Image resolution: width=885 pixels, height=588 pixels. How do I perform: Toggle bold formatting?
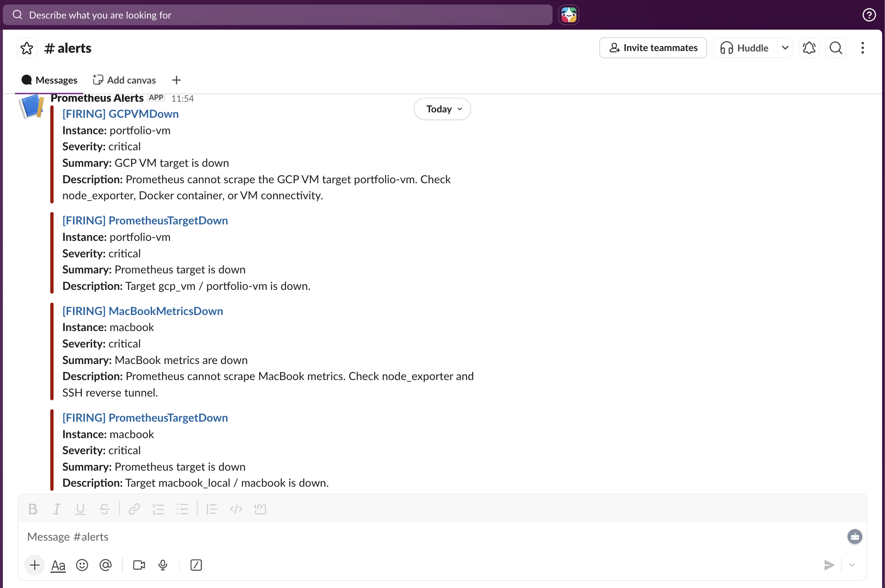pyautogui.click(x=33, y=509)
